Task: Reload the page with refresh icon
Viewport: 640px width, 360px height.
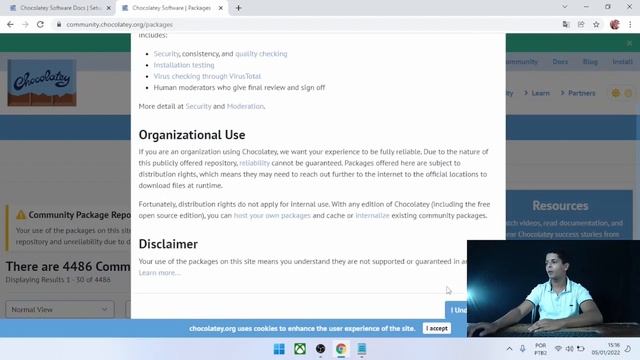Action: pos(40,24)
